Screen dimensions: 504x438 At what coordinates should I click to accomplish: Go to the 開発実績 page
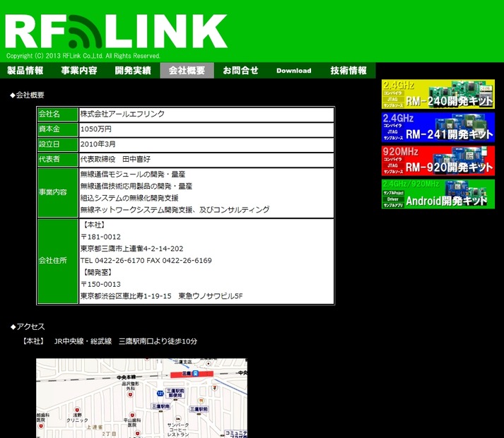pos(133,71)
